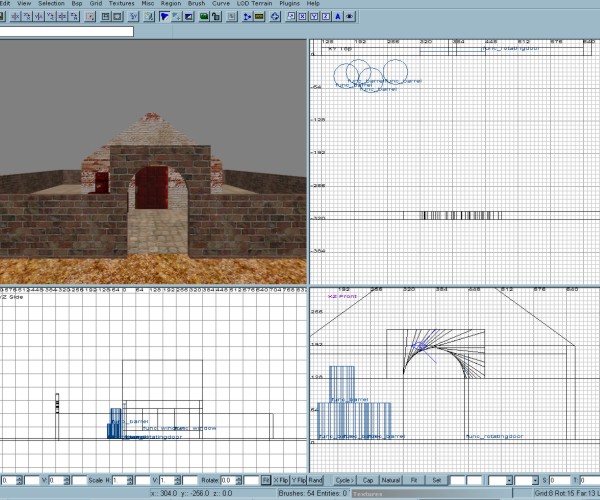The image size is (600, 500).
Task: Open the first dropdown after Set
Action: point(509,480)
